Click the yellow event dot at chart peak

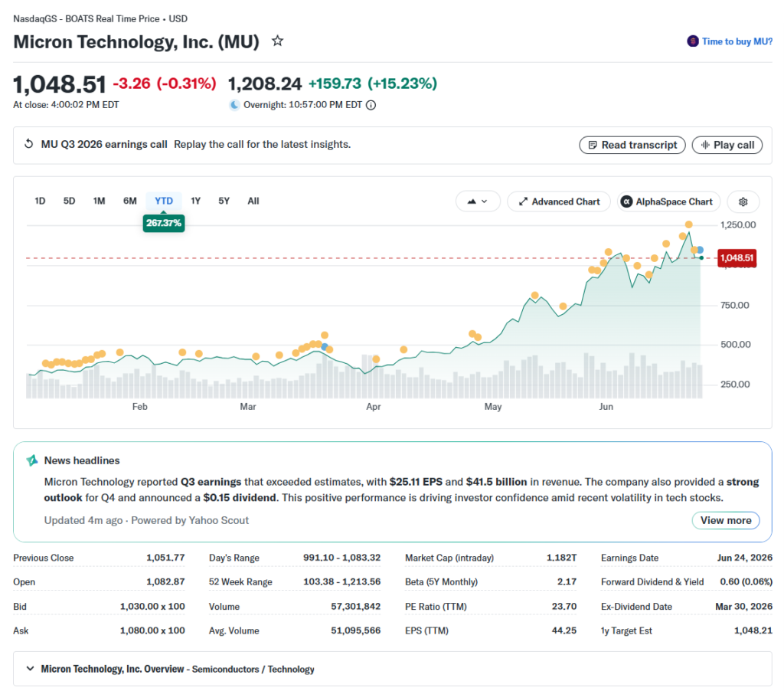tap(688, 224)
